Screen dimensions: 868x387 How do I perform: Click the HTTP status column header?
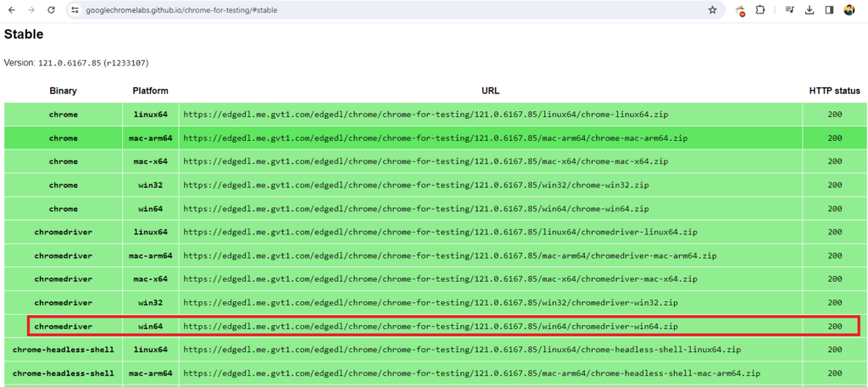(x=835, y=91)
